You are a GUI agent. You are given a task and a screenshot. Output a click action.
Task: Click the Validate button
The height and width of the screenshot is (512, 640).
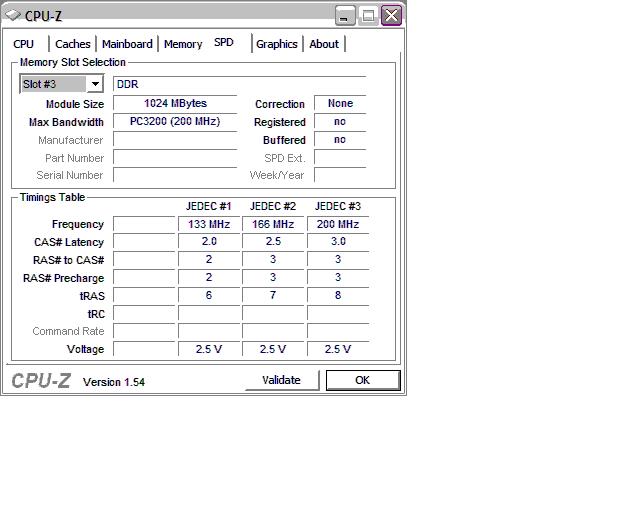tap(282, 380)
